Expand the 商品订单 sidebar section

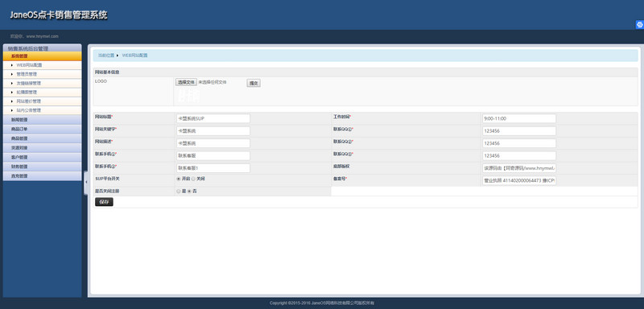tap(43, 130)
